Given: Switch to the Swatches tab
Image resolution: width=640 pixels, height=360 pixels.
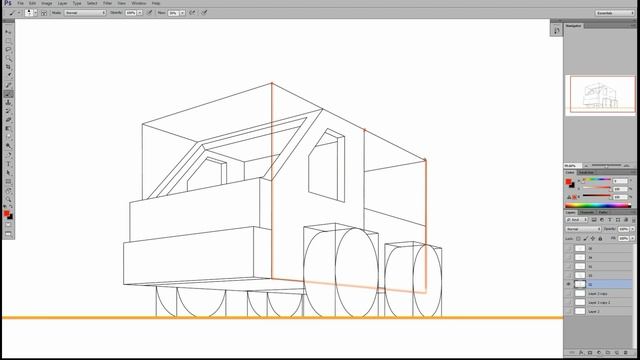Looking at the screenshot, I should (x=586, y=173).
